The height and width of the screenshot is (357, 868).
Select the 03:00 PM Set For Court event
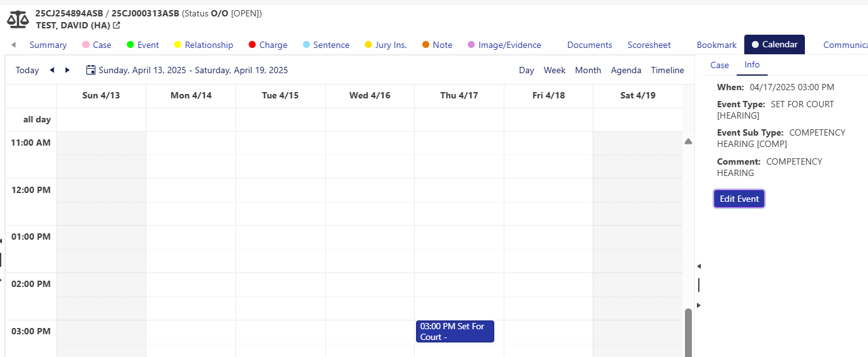(455, 331)
